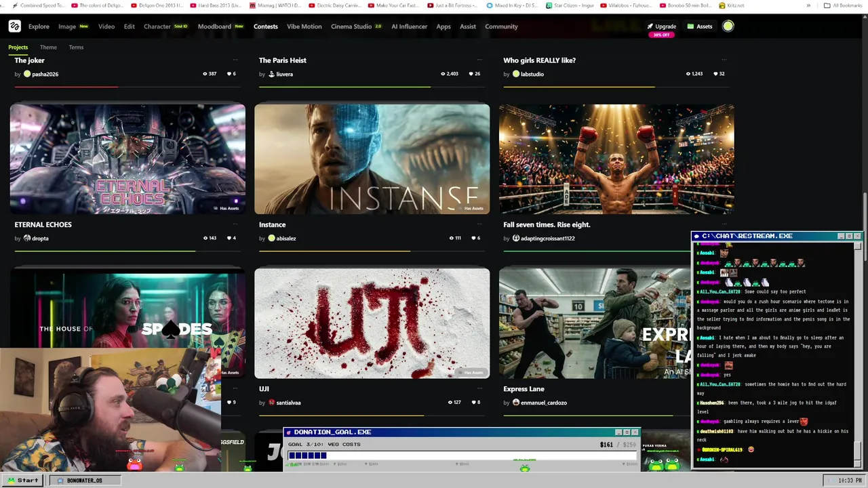Like The Paris Heist heart icon
This screenshot has width=868, height=488.
click(x=471, y=74)
